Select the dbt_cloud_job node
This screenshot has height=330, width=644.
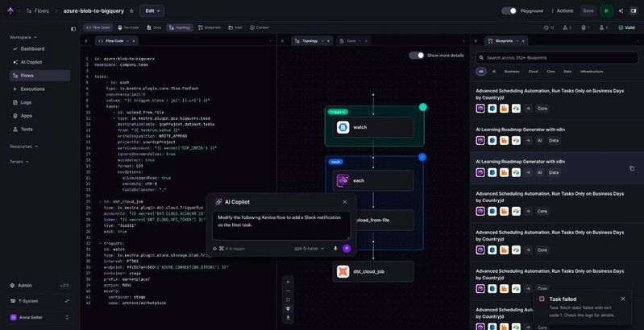point(373,271)
